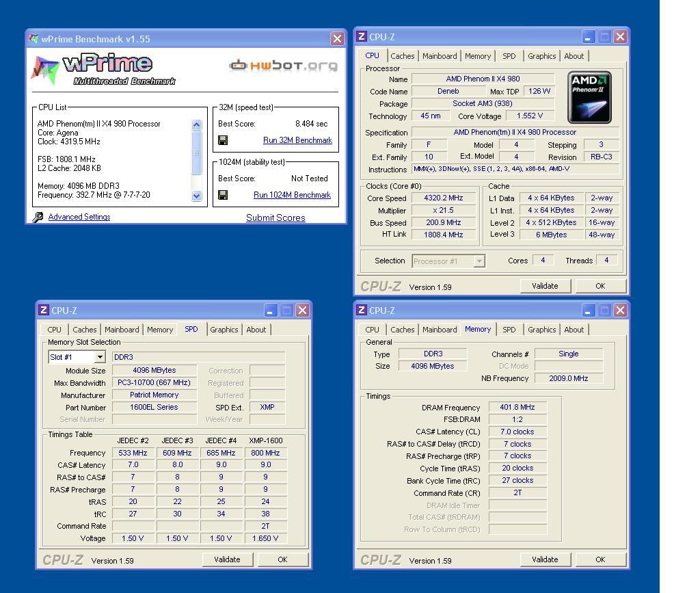Click the Part Number field 1600EL Series

(x=154, y=407)
